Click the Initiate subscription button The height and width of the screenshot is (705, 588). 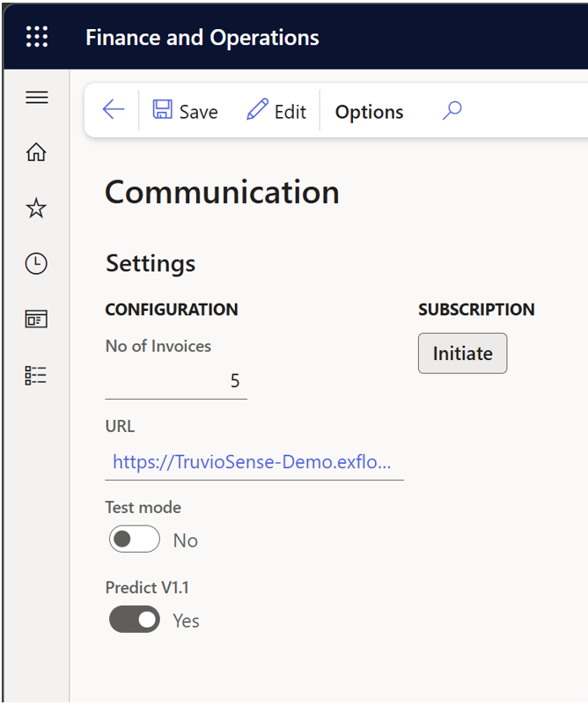pyautogui.click(x=463, y=354)
